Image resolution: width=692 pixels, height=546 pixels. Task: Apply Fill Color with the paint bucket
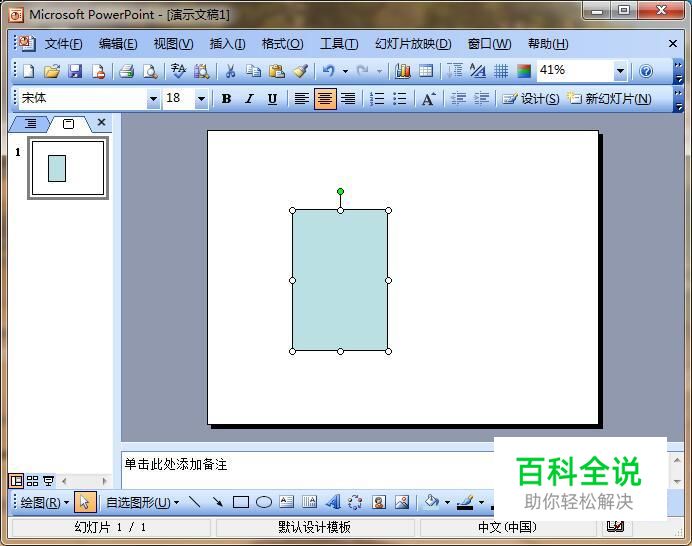(431, 502)
